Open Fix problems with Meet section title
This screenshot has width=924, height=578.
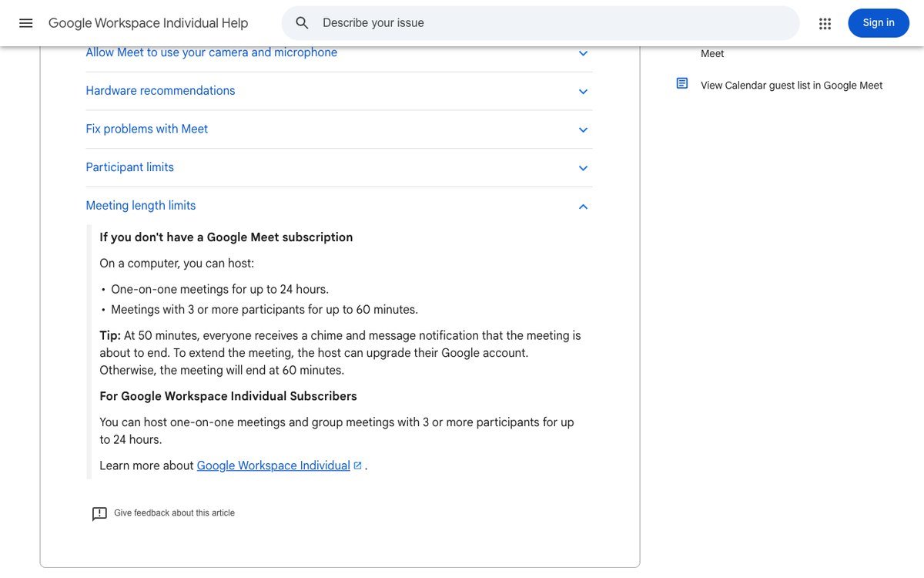147,129
